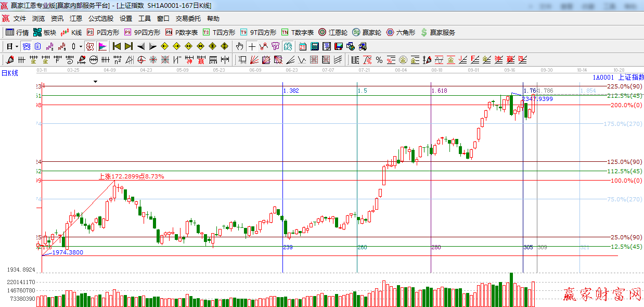The width and height of the screenshot is (644, 307).
Task: Jump to first bar arrow icon
Action: point(117,46)
